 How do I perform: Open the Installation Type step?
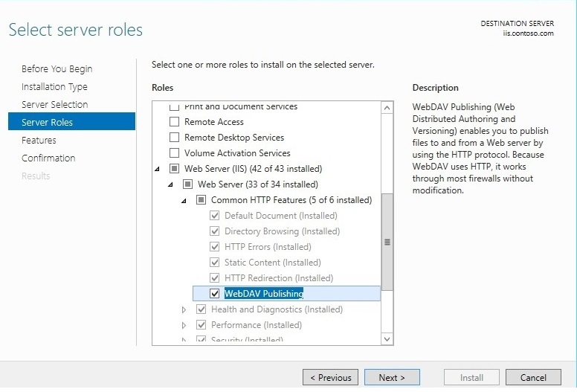[x=54, y=86]
